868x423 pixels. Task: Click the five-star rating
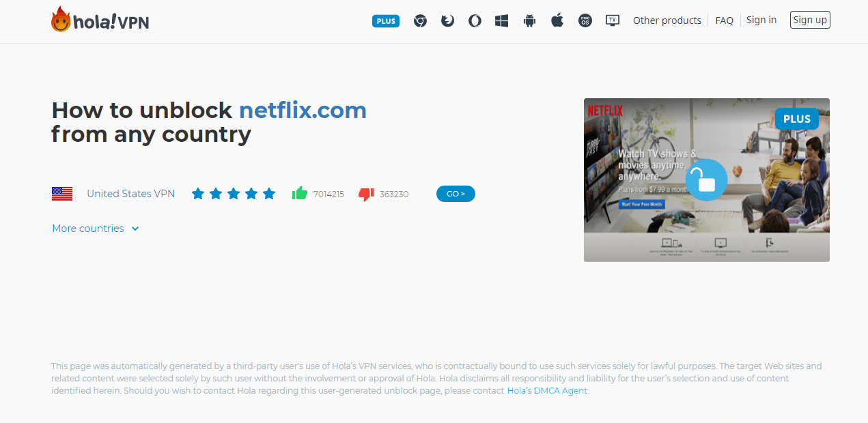pos(234,194)
